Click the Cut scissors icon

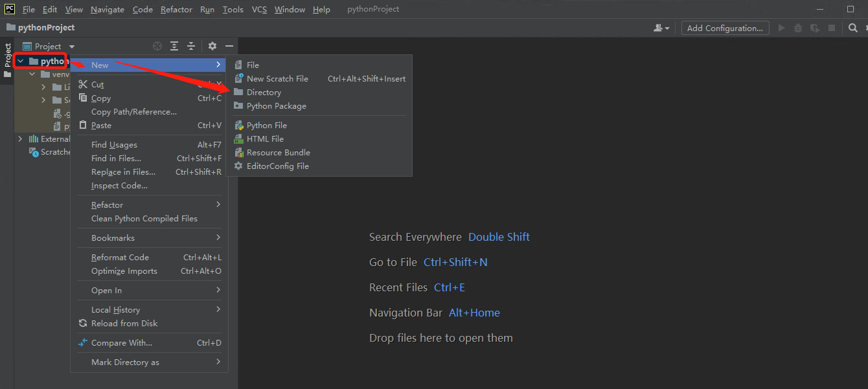click(83, 84)
